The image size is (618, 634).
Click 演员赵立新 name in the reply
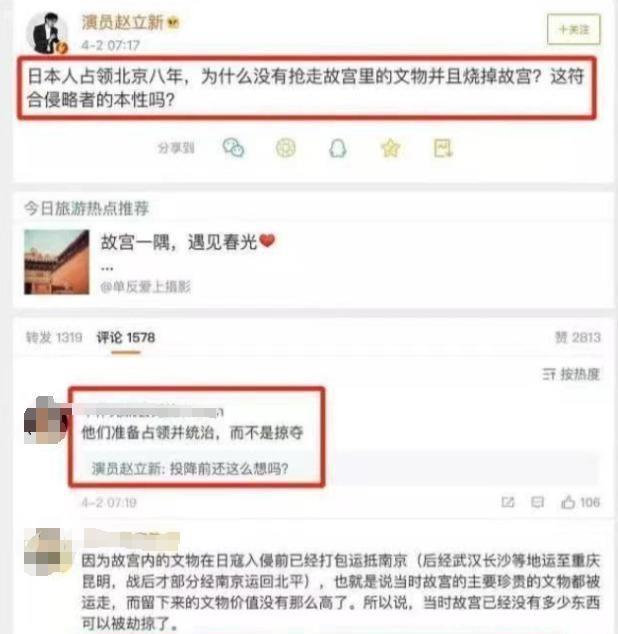click(127, 469)
